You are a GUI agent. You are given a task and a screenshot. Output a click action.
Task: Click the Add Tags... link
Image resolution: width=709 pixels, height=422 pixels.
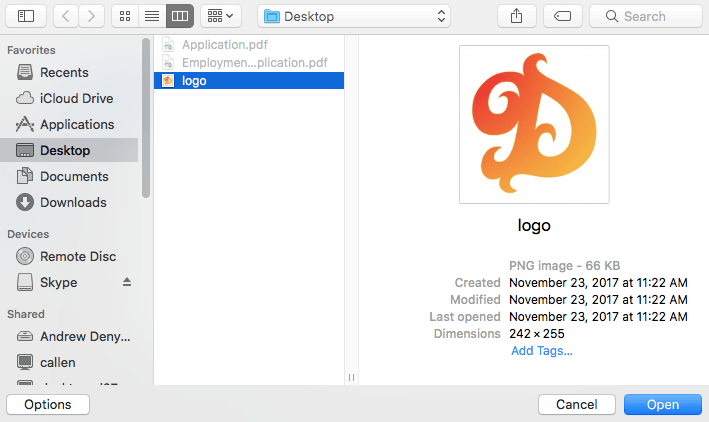pyautogui.click(x=542, y=351)
